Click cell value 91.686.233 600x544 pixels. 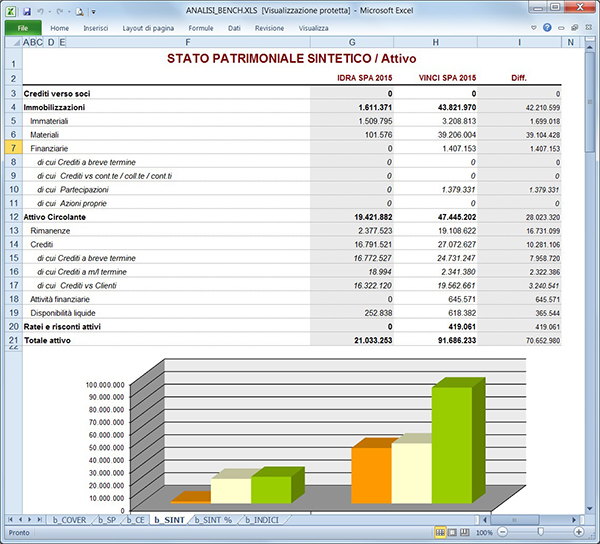tap(457, 340)
